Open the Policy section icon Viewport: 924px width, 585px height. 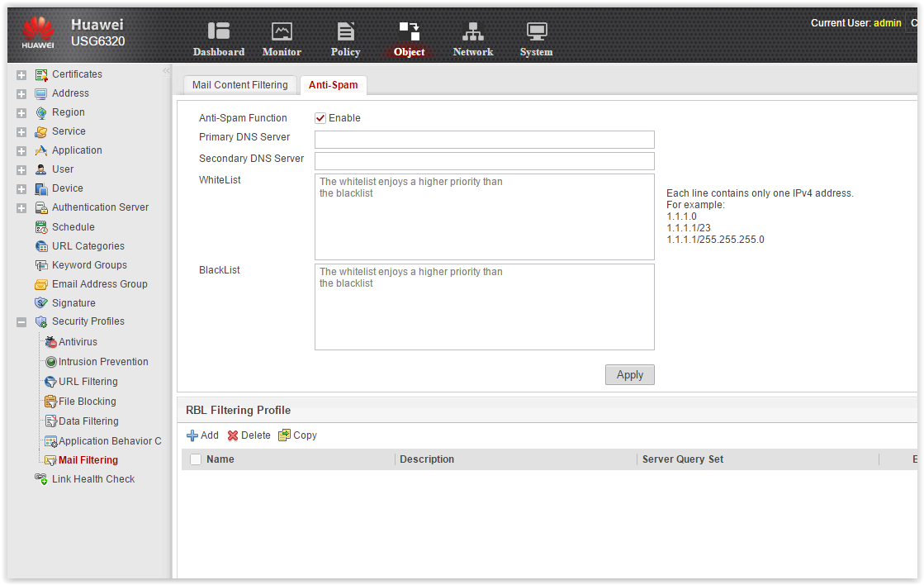tap(346, 31)
